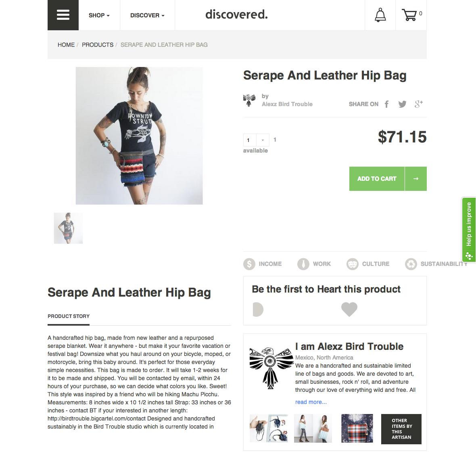Select the Culture masks badge
This screenshot has height=458, width=476.
coord(368,264)
